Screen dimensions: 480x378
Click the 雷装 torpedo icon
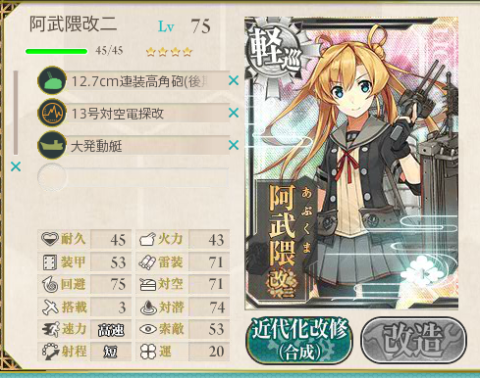pyautogui.click(x=147, y=262)
